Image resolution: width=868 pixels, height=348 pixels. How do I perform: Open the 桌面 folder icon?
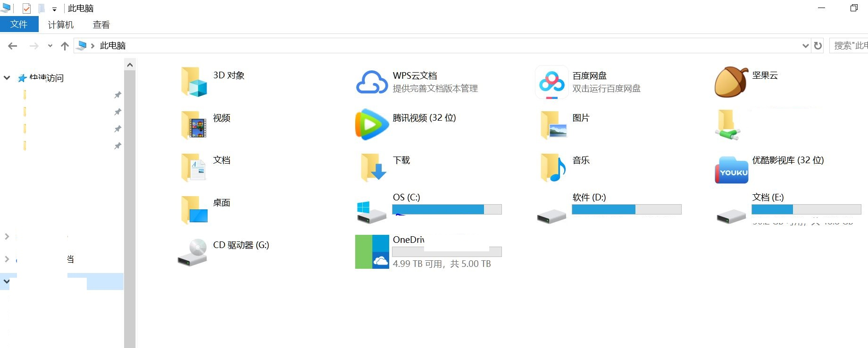pos(194,209)
